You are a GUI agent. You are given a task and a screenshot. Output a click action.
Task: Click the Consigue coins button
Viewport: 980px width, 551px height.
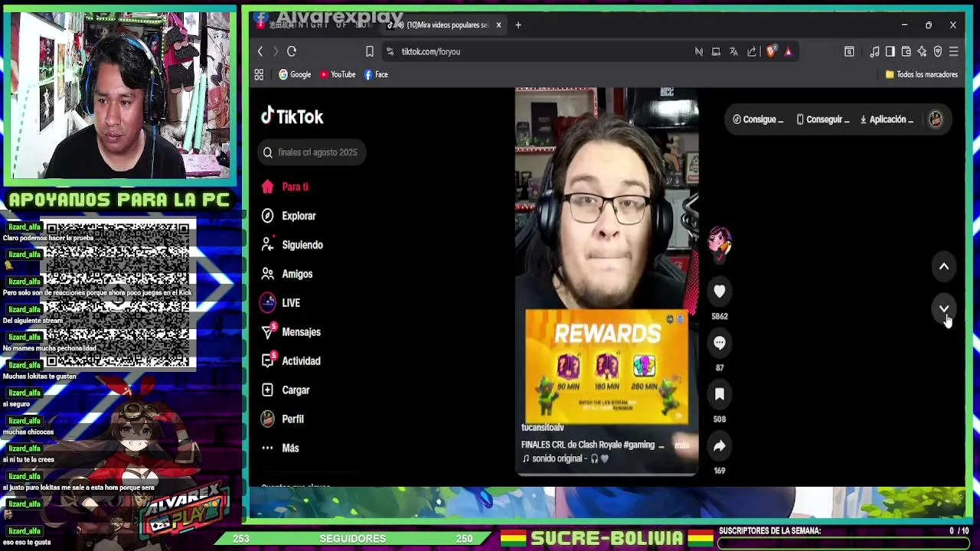[758, 119]
